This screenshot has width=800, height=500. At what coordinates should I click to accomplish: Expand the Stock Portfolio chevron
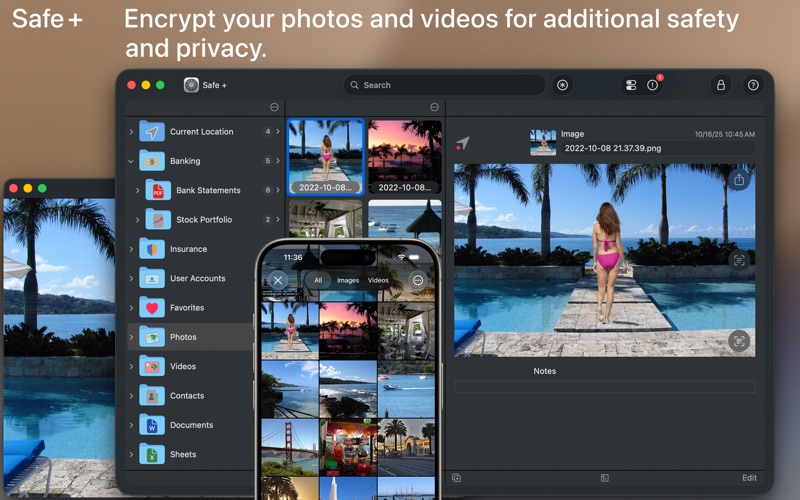coord(137,219)
